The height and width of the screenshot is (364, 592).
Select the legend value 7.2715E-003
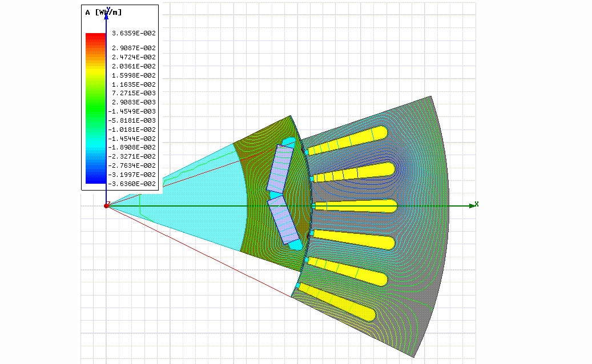(x=134, y=93)
